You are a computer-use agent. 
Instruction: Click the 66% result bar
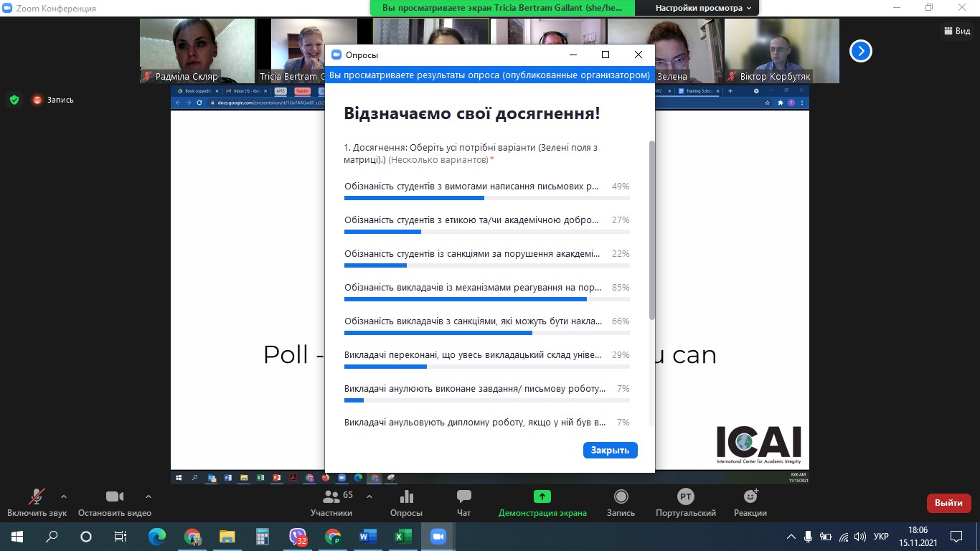point(487,332)
